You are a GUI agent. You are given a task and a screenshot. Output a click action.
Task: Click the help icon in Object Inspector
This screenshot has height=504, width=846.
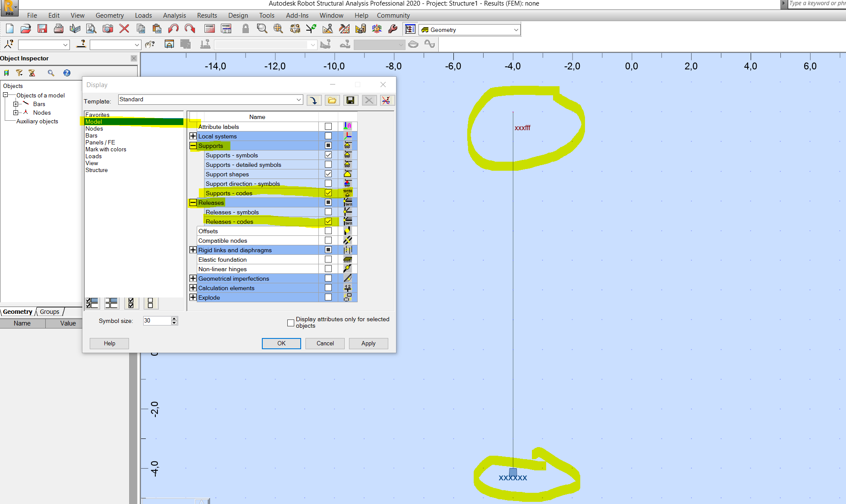click(x=66, y=73)
